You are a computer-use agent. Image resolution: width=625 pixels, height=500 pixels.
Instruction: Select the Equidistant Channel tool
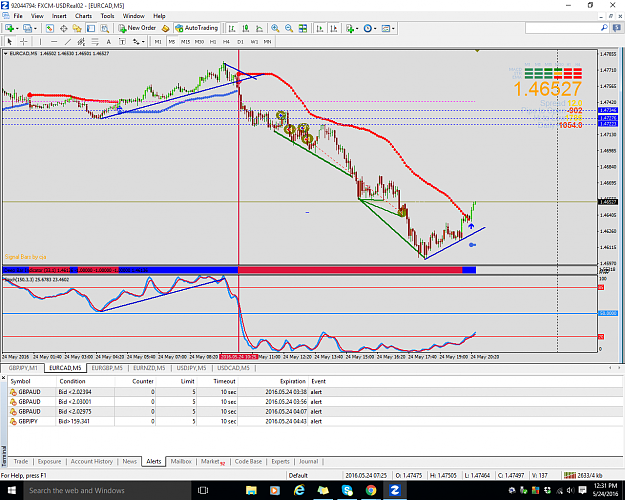[81, 41]
